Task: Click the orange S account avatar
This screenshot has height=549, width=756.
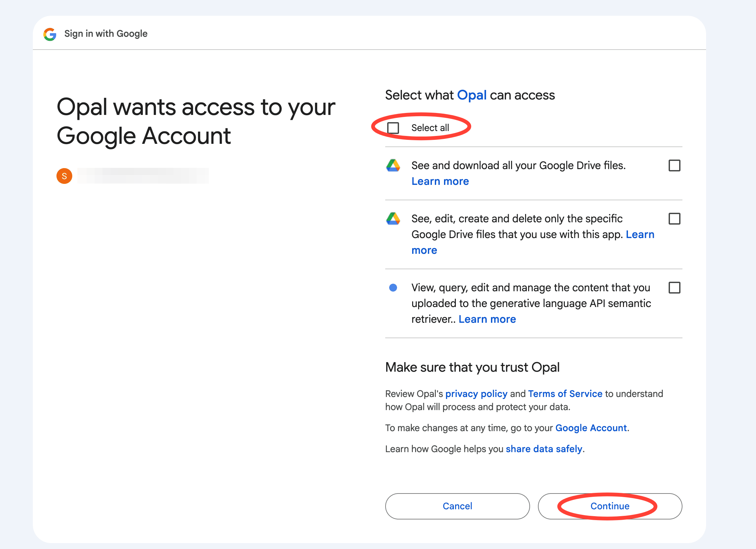Action: [x=64, y=176]
